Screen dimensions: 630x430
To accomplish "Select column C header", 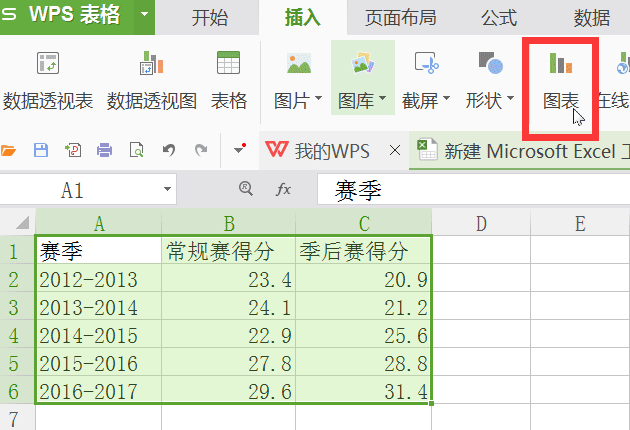I will click(364, 223).
